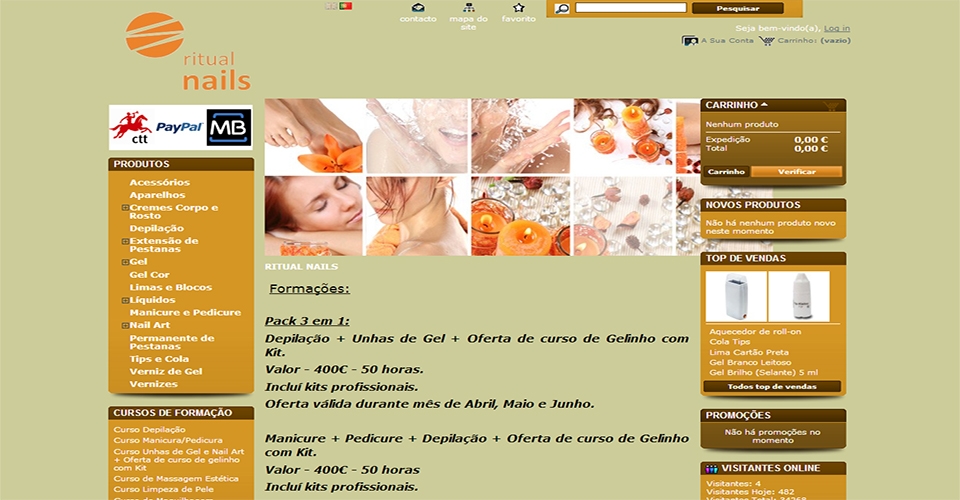The width and height of the screenshot is (960, 500).
Task: Open Tips e Cola category
Action: (159, 359)
